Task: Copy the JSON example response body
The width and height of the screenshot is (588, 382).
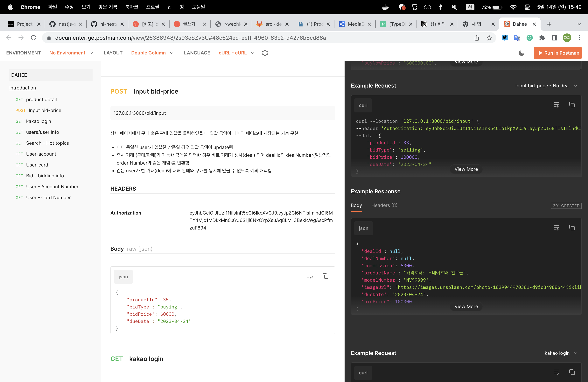Action: coord(572,228)
